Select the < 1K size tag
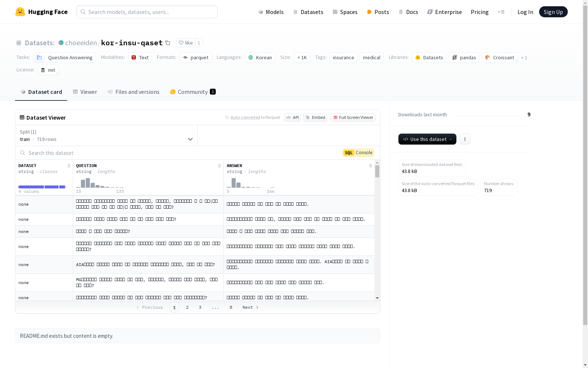Screen dimensions: 588x368 pos(302,57)
